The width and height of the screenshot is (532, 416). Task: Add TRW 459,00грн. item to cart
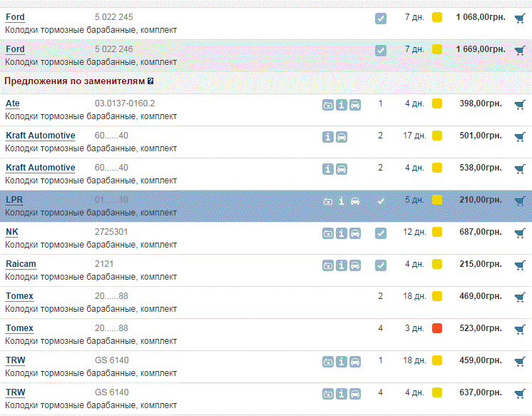point(520,361)
